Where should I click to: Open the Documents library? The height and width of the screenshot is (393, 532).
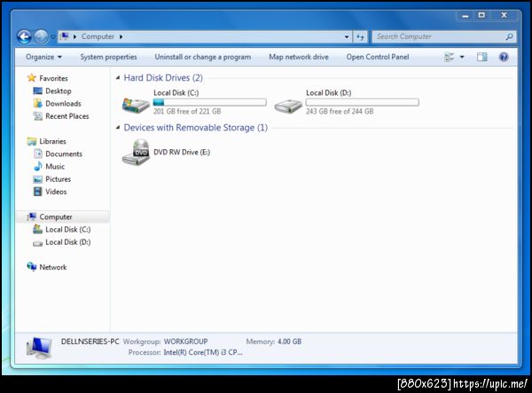coord(64,153)
